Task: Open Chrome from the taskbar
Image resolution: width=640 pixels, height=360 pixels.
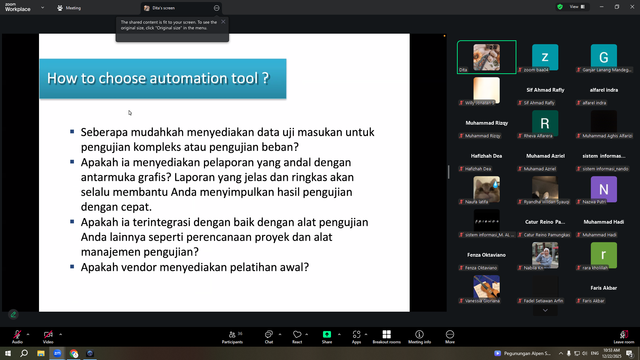Action: (74, 353)
